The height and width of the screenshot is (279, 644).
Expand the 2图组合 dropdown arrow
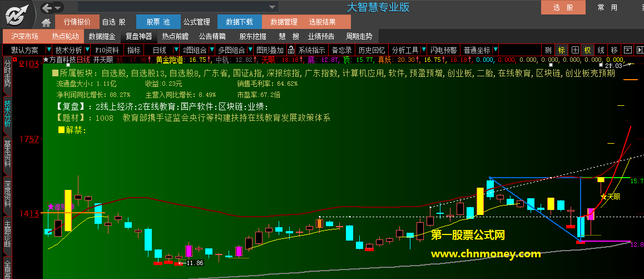212,50
